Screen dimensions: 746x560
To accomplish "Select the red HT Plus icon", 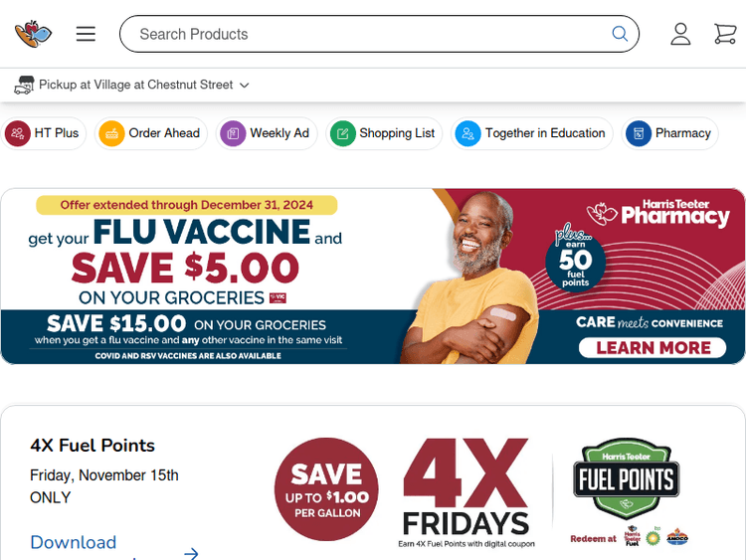I will tap(18, 133).
